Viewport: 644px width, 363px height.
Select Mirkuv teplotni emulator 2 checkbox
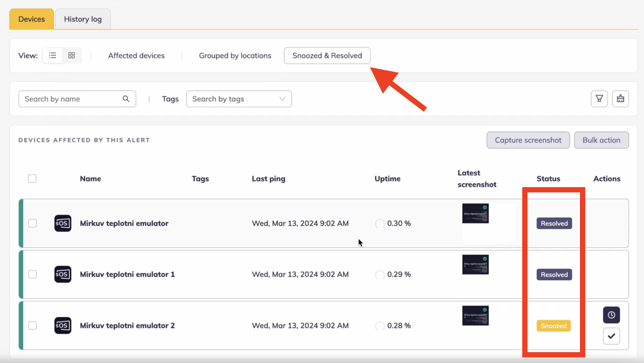pyautogui.click(x=32, y=326)
